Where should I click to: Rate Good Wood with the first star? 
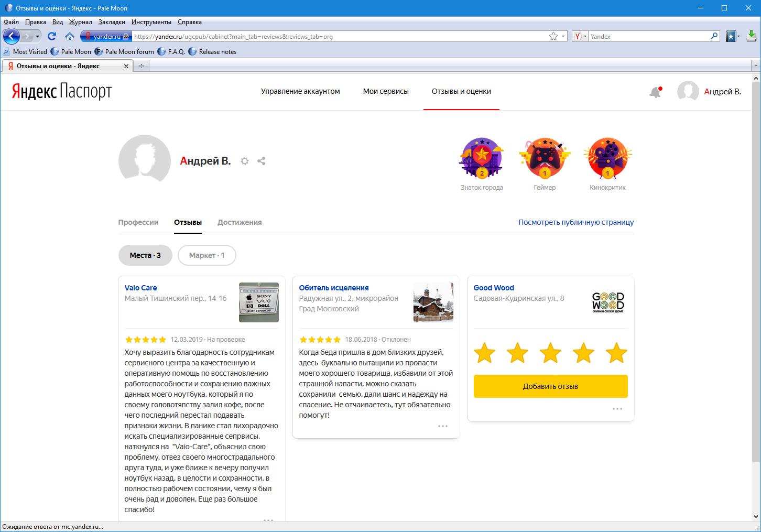484,353
